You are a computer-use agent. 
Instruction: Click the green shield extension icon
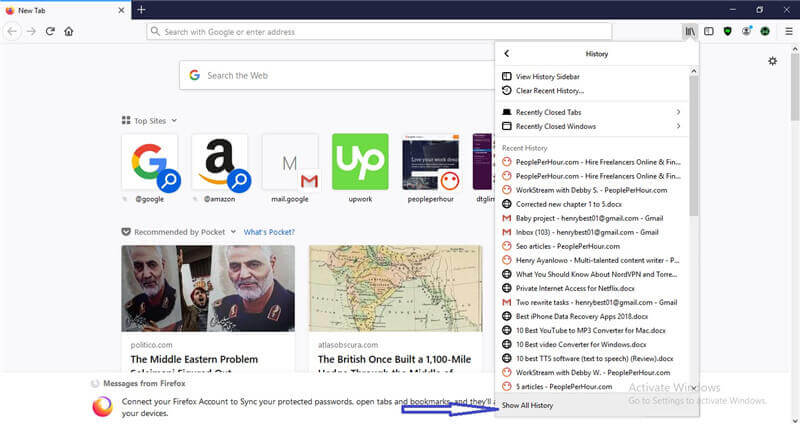click(x=727, y=32)
